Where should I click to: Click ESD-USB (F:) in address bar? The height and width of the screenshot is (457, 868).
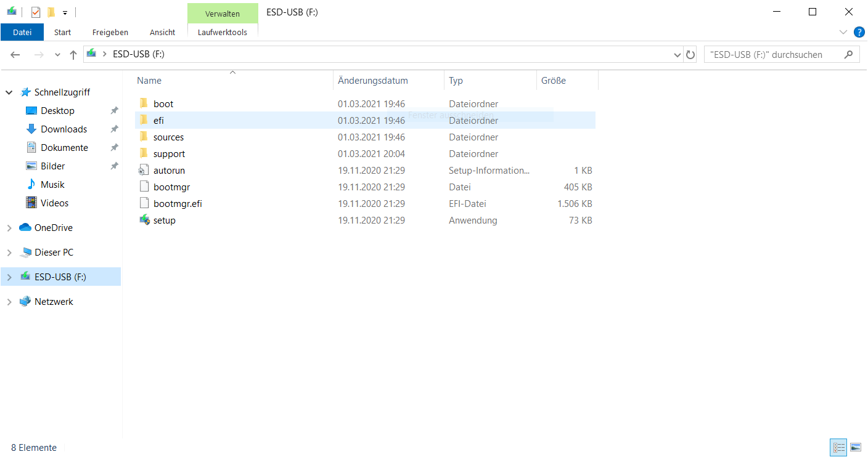coord(139,54)
